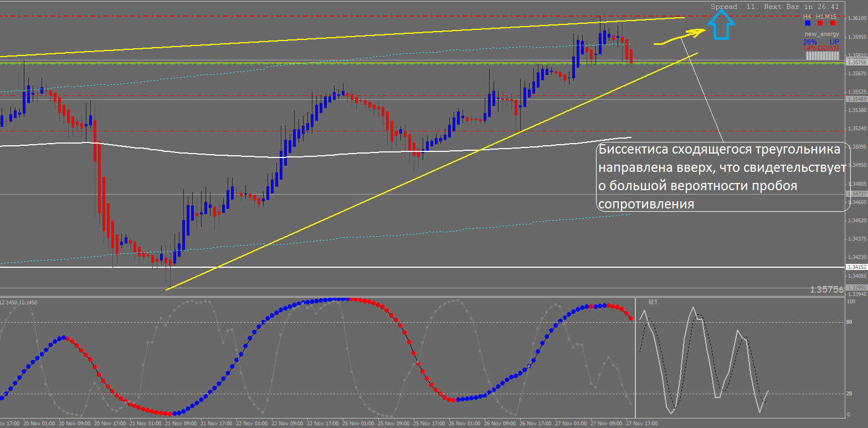Click the 1.35095 price scale label
868x428 pixels.
(856, 147)
